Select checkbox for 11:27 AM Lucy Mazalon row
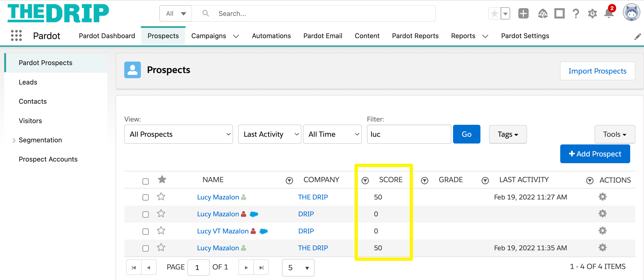This screenshot has height=280, width=644. (x=146, y=197)
